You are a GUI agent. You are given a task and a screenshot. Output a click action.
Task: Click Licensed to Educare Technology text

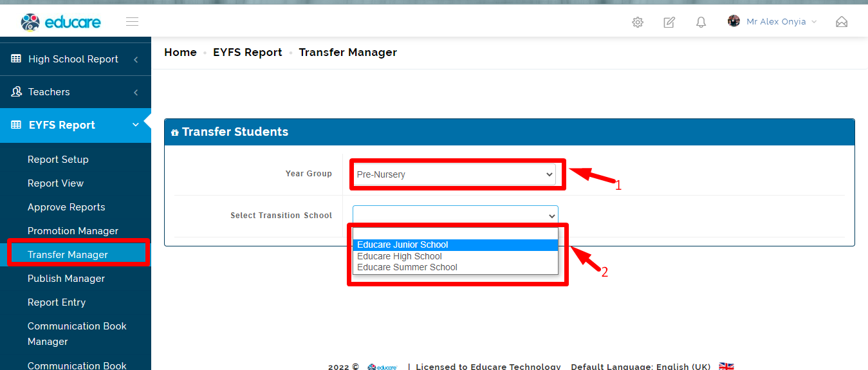488,366
